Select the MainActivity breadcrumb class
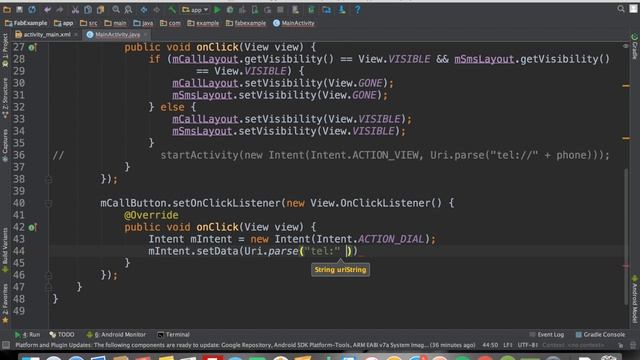 [294, 23]
